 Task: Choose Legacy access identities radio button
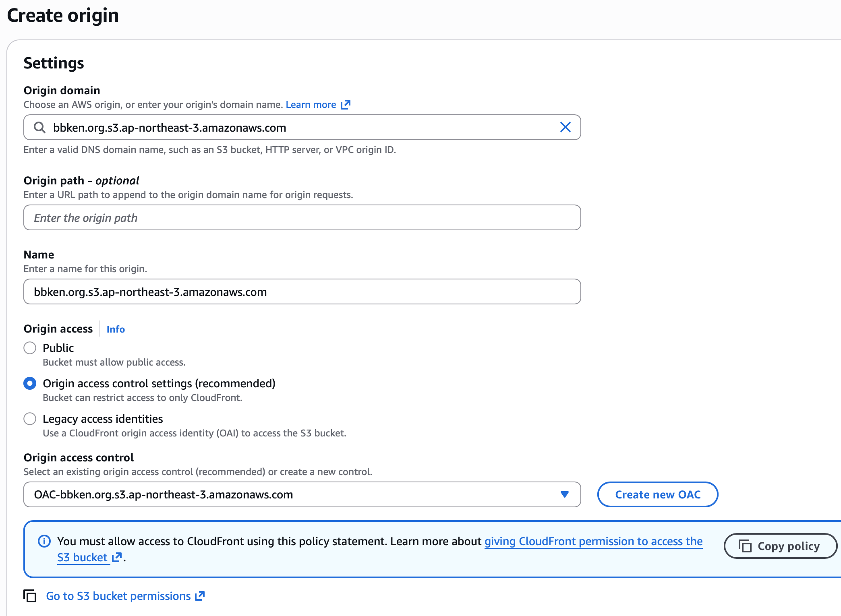pos(30,419)
